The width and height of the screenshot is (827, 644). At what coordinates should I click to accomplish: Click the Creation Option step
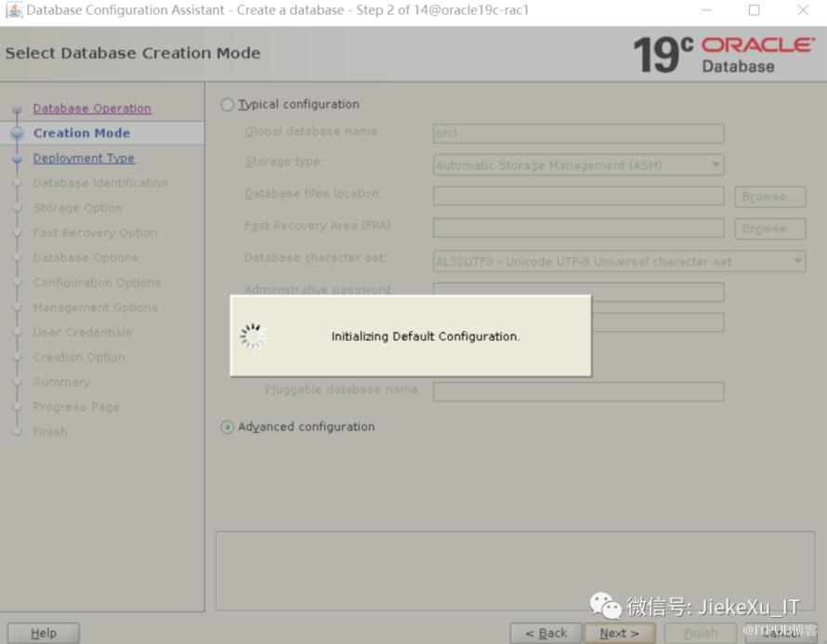point(79,357)
